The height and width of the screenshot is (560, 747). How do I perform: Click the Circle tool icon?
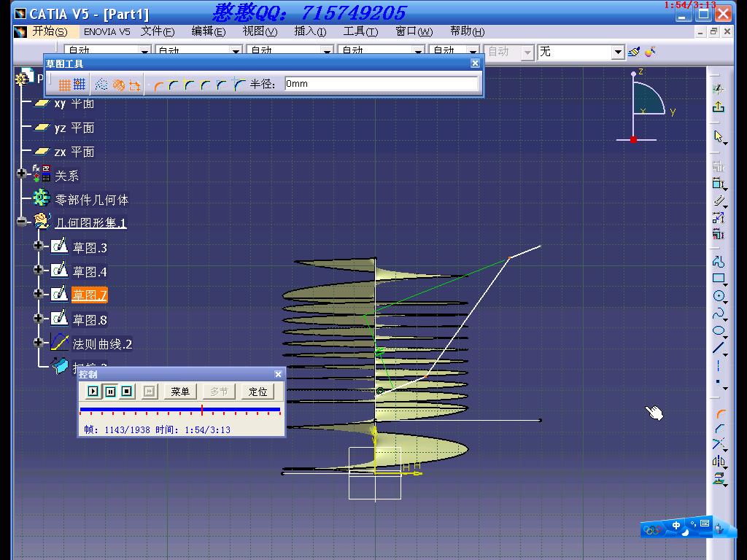tap(719, 296)
